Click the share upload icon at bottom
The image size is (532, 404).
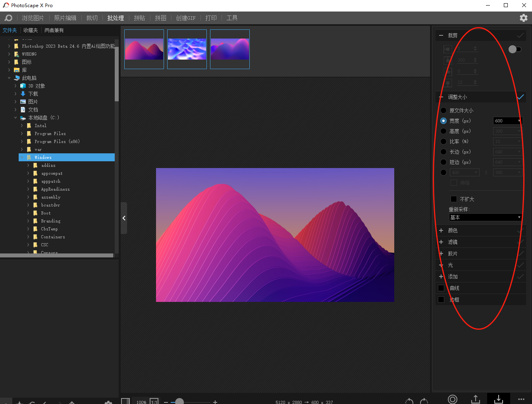pyautogui.click(x=475, y=399)
